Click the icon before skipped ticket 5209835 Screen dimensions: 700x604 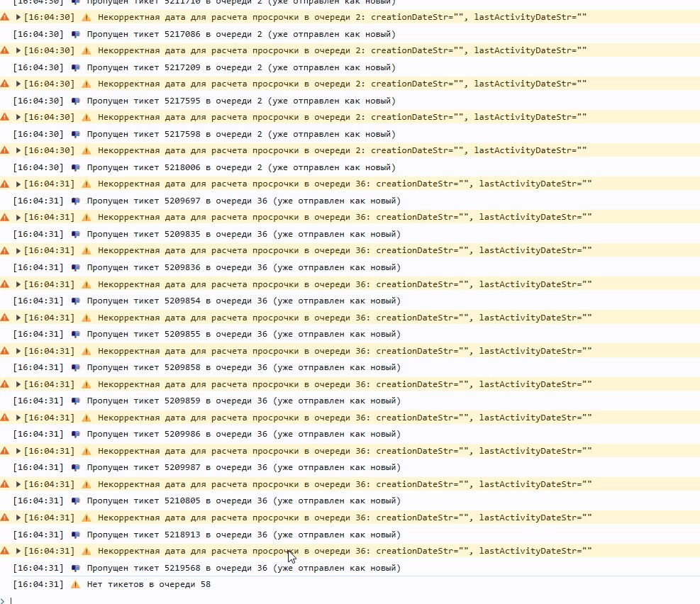pyautogui.click(x=76, y=234)
